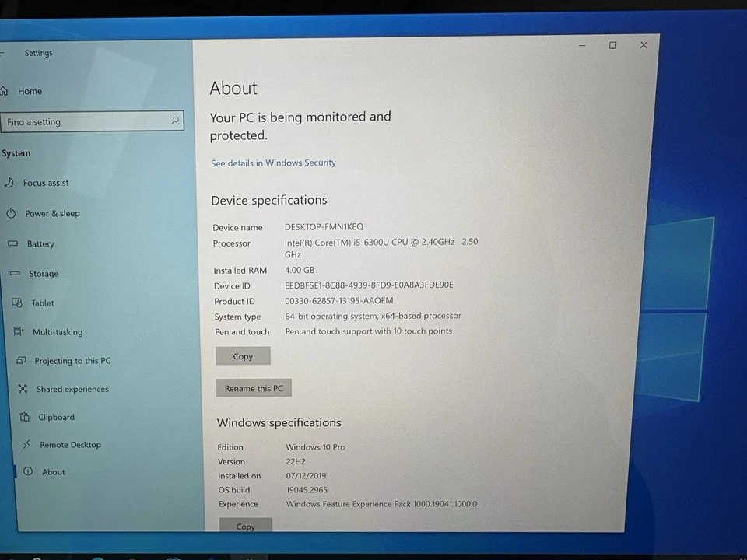This screenshot has width=747, height=560.
Task: Select About in the sidebar
Action: point(53,471)
